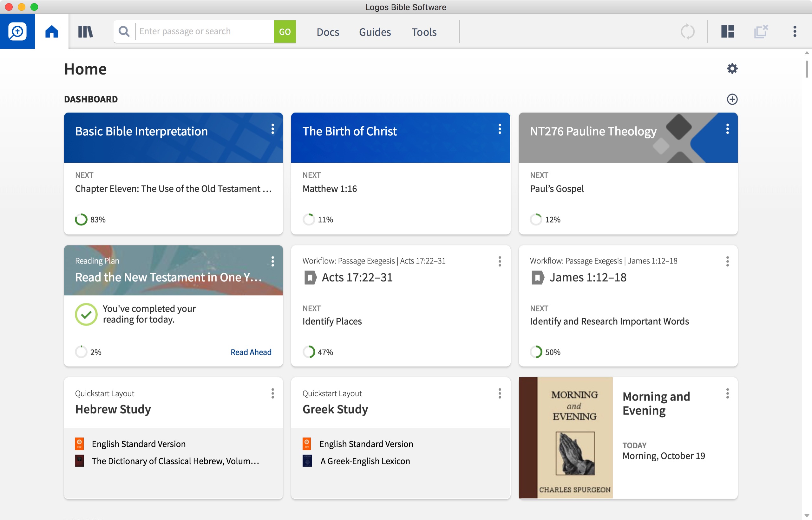
Task: Open options for Greek Study layout card
Action: click(x=500, y=393)
